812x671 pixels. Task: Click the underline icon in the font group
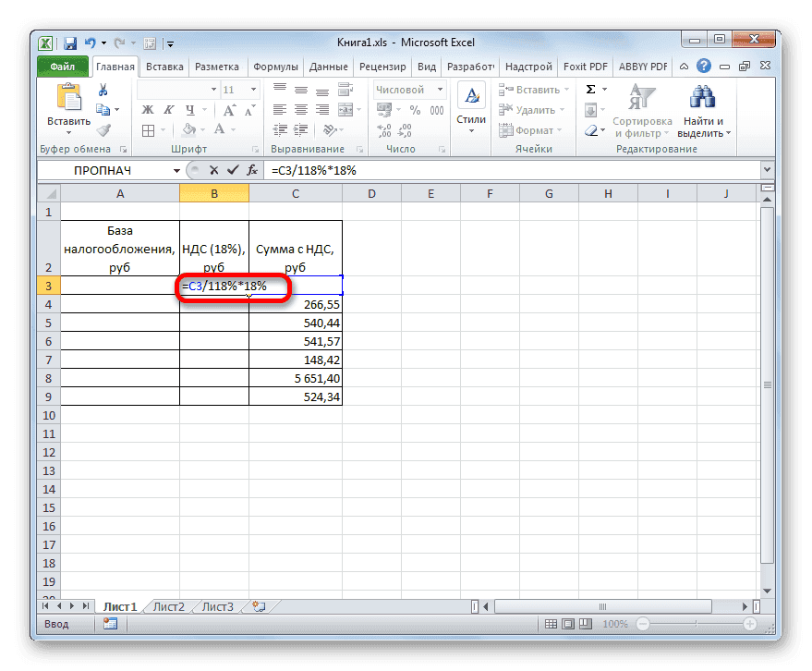190,109
